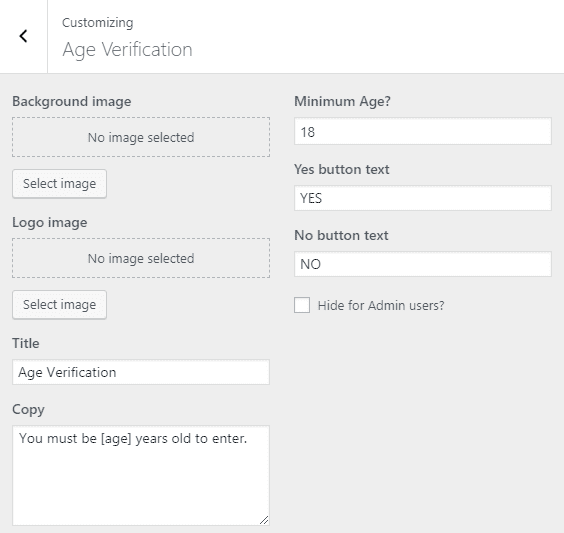Click the Background image 'No image selected' placeholder
Screen dimensions: 564x533
(141, 137)
